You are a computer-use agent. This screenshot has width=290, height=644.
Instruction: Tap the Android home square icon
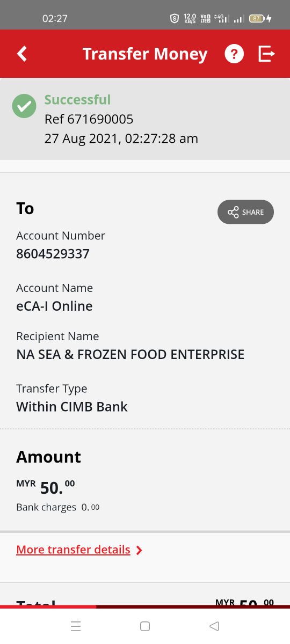point(144,626)
